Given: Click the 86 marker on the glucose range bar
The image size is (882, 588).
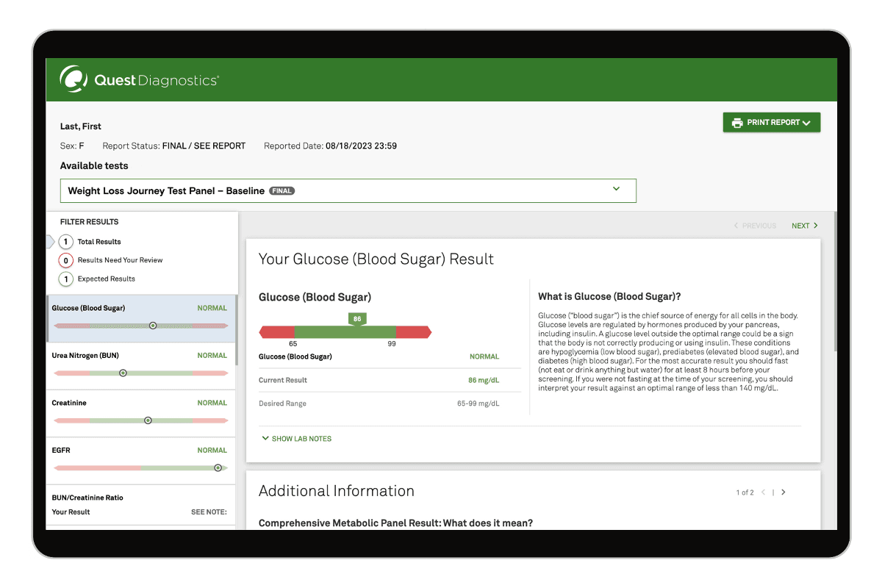Looking at the screenshot, I should coord(357,320).
